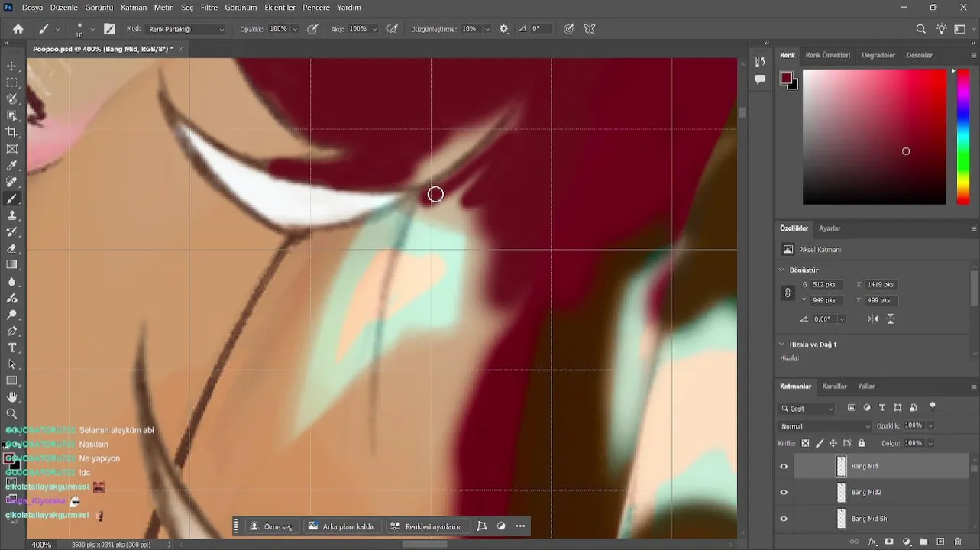
Task: Click the Home icon in options bar
Action: [x=18, y=29]
